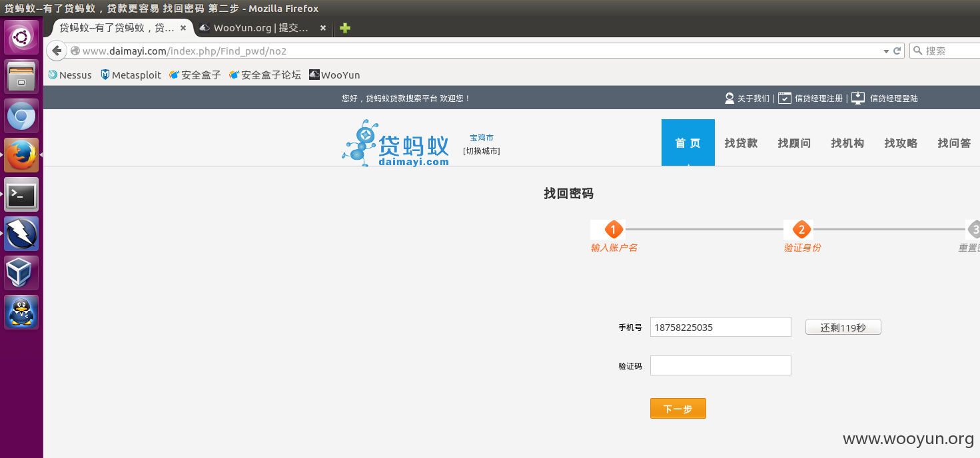Open the Files manager launcher icon

coord(21,77)
